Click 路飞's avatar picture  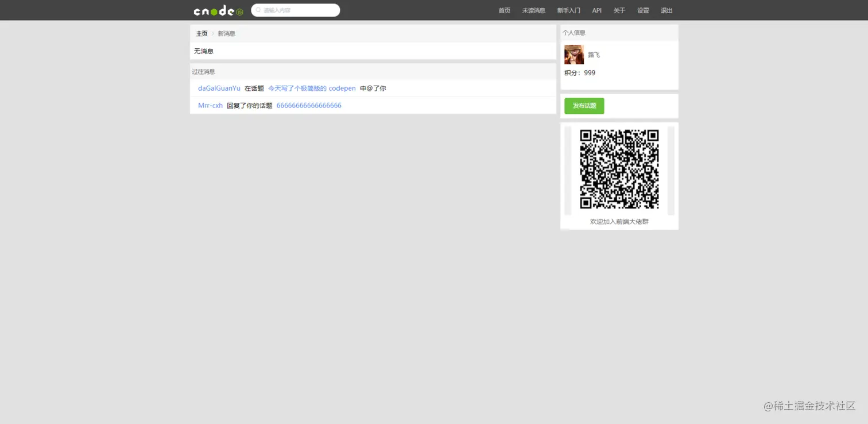pyautogui.click(x=574, y=54)
